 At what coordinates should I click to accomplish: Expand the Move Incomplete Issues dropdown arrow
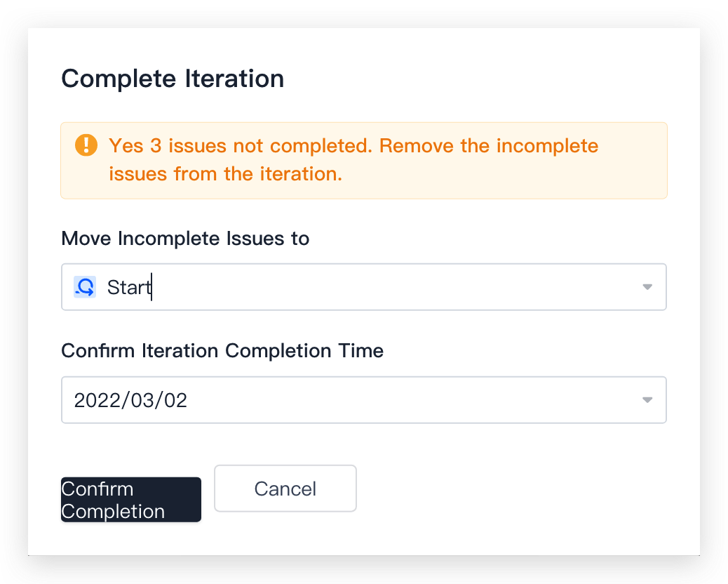tap(647, 287)
